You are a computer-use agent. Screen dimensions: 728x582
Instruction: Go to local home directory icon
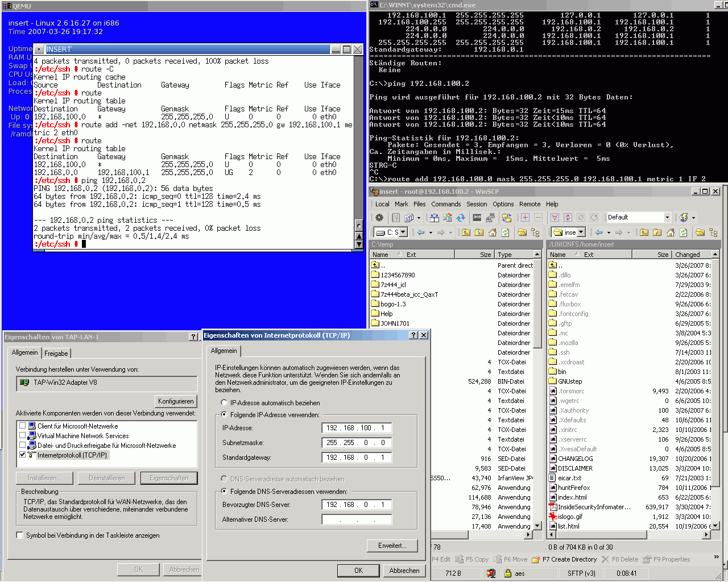[493, 232]
